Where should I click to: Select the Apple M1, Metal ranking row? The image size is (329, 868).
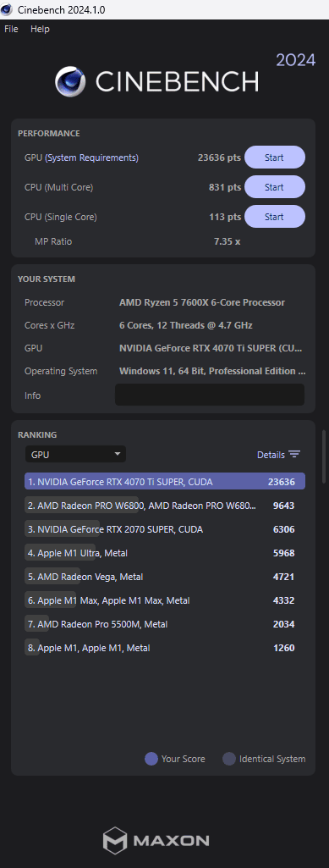coord(165,648)
